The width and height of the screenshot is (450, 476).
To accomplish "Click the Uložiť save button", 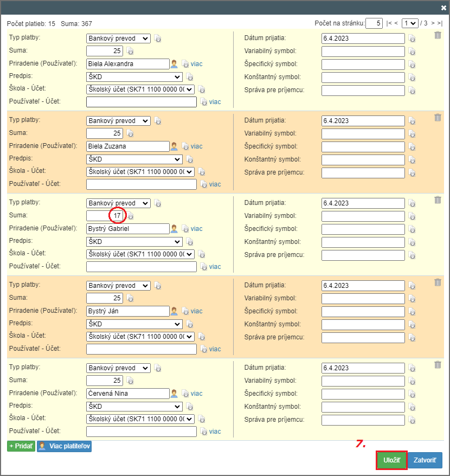I will pyautogui.click(x=391, y=460).
